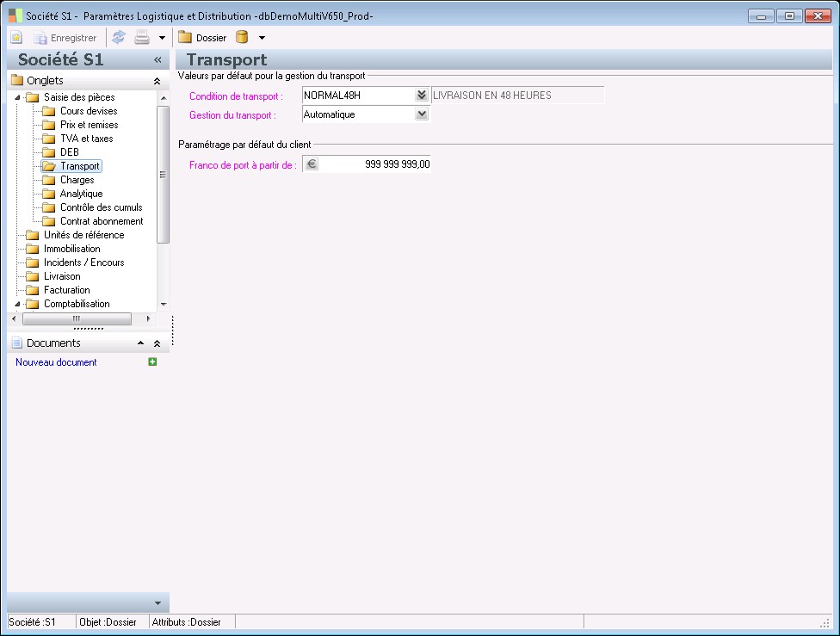Open the Condition de transport dropdown
The width and height of the screenshot is (840, 636).
coord(422,96)
